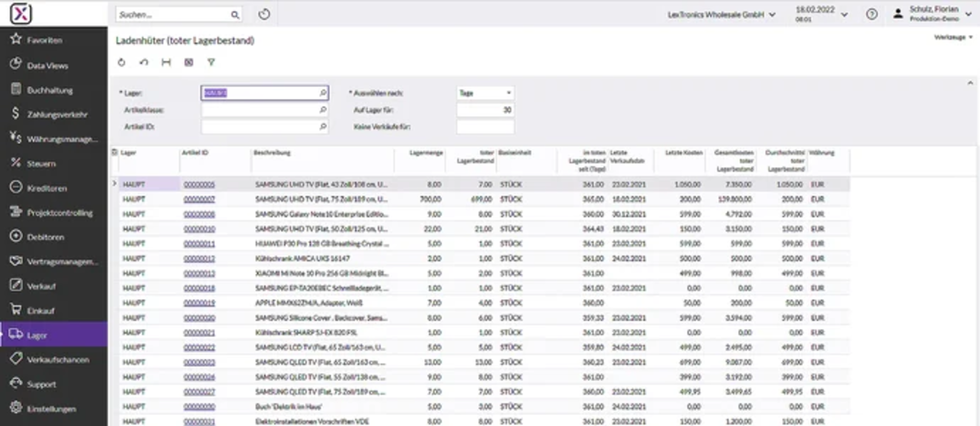Click the search magnifier in Suchen box
980x426 pixels.
click(x=235, y=15)
